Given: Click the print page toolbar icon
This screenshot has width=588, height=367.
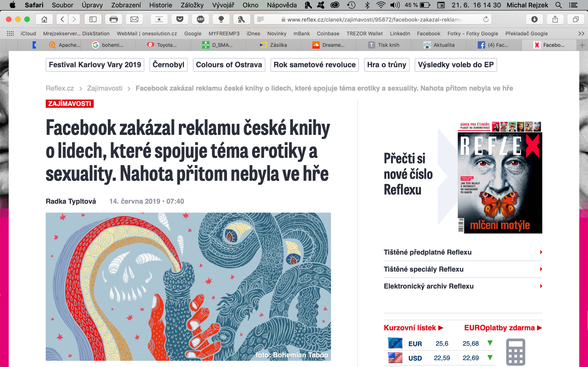Looking at the screenshot, I should (x=113, y=19).
